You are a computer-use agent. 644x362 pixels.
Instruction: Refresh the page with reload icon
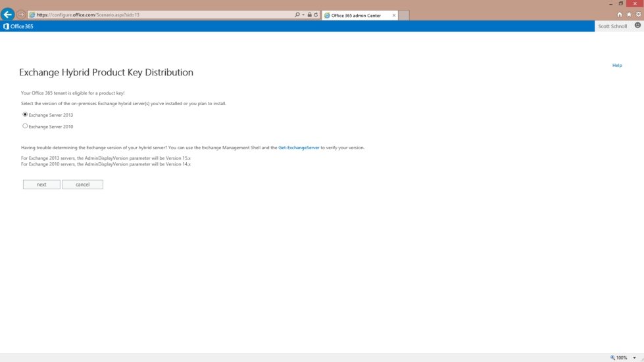pyautogui.click(x=316, y=14)
